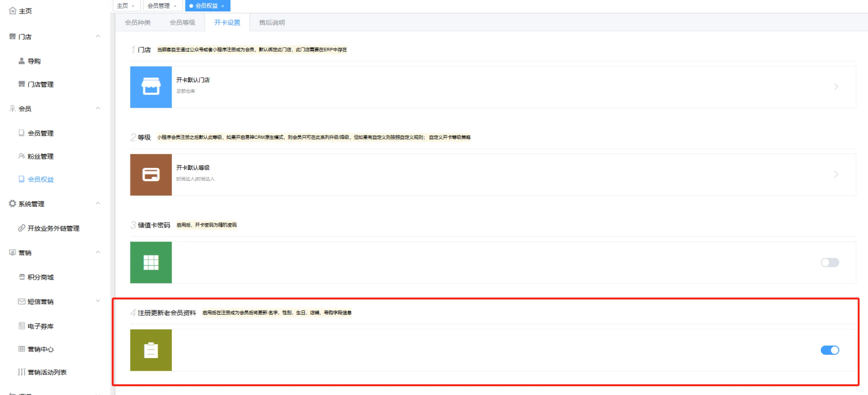Close the 会员管理 page tab
868x395 pixels.
pos(175,6)
